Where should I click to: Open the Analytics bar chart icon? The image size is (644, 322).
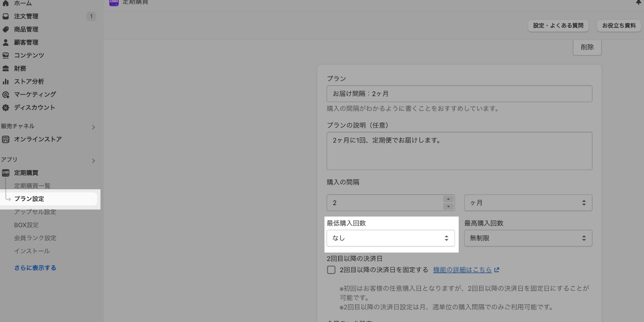[6, 82]
